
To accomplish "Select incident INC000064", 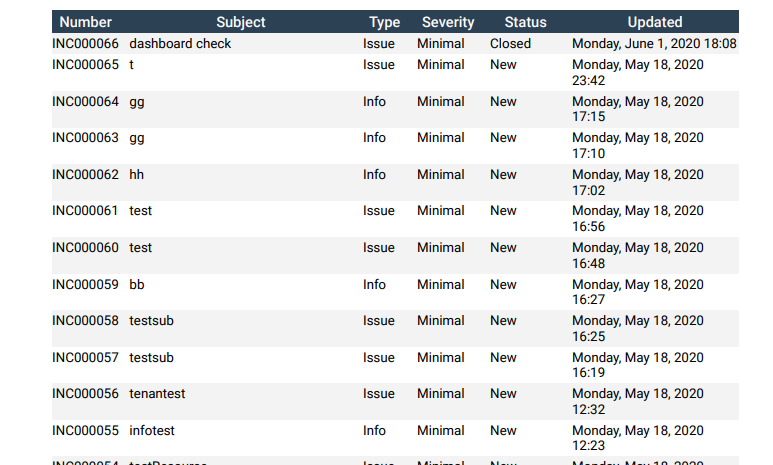I will coord(85,102).
